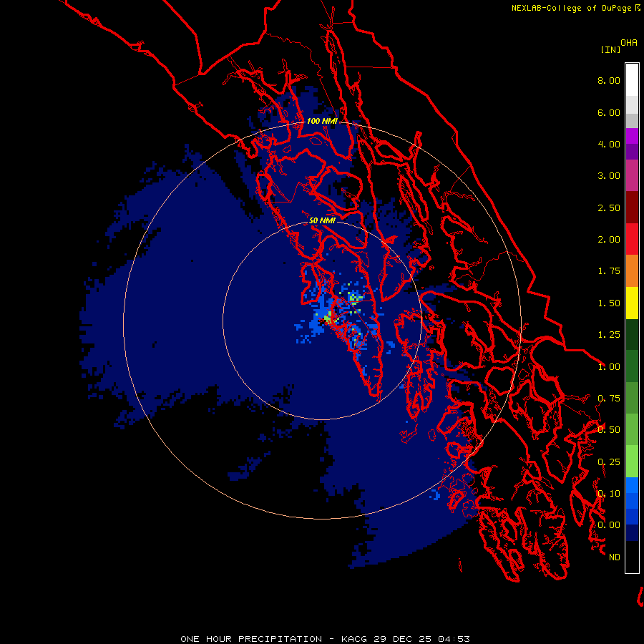The height and width of the screenshot is (644, 644).
Task: Click the ND legend label
Action: (x=615, y=557)
